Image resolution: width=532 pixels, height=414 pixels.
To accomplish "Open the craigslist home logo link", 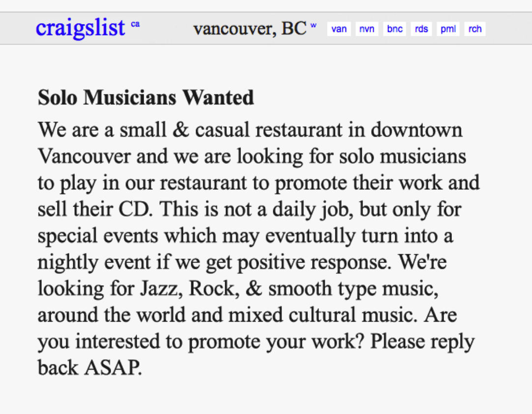I will pos(81,28).
